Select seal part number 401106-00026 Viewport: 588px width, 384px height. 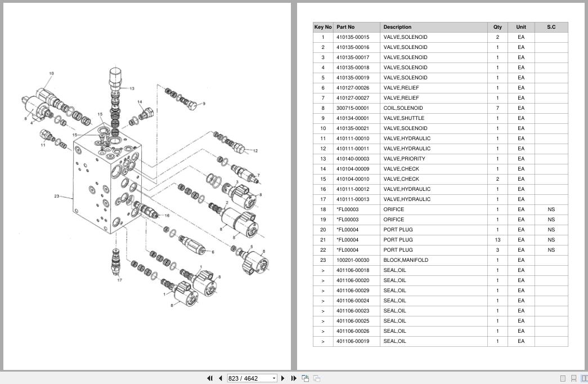[352, 331]
